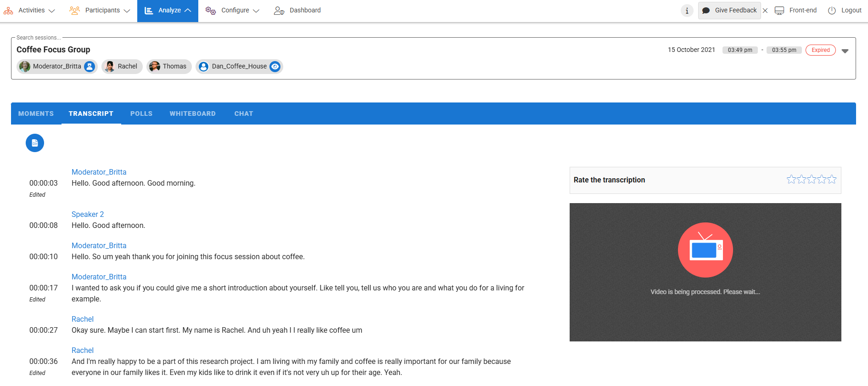Image resolution: width=868 pixels, height=386 pixels.
Task: Click the moderator badge icon beside Moderator_Britta
Action: (90, 67)
